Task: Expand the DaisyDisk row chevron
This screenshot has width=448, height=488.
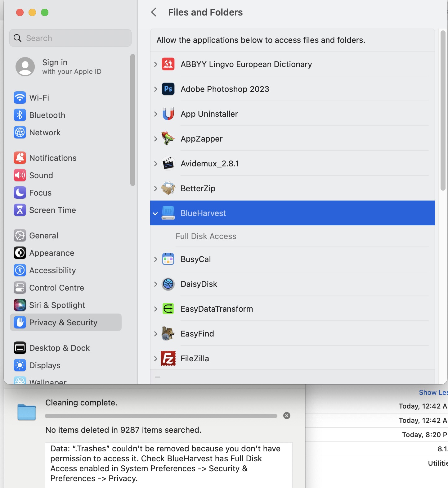Action: 156,284
